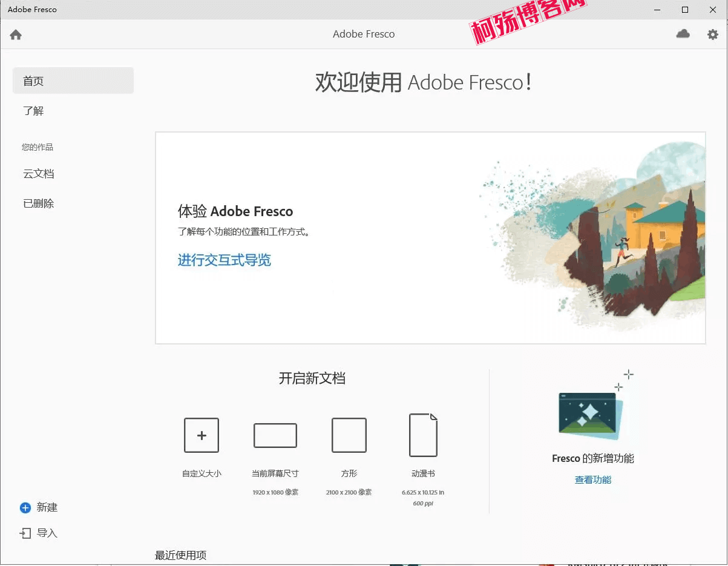This screenshot has width=728, height=566.
Task: Click the 导入 text label
Action: [47, 533]
